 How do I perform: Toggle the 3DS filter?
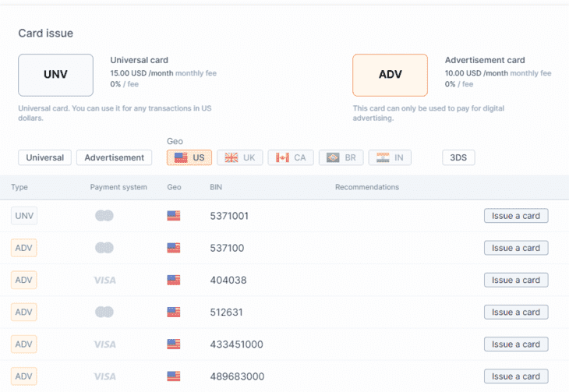pyautogui.click(x=458, y=157)
